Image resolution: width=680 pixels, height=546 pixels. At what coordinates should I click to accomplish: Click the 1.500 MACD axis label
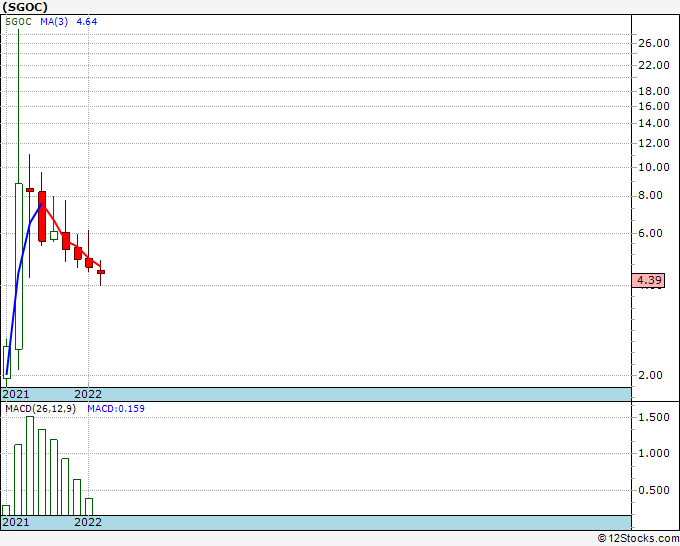pos(654,417)
